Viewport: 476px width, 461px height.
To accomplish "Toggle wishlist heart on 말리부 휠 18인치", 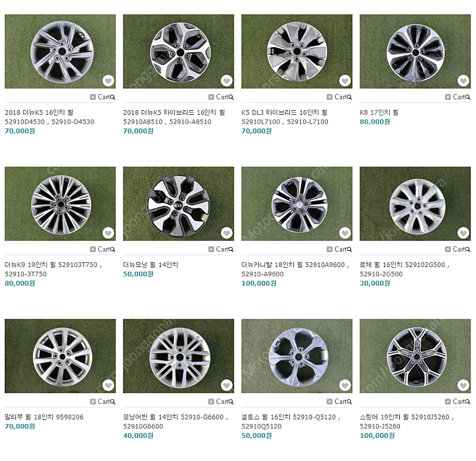I will pos(108,385).
